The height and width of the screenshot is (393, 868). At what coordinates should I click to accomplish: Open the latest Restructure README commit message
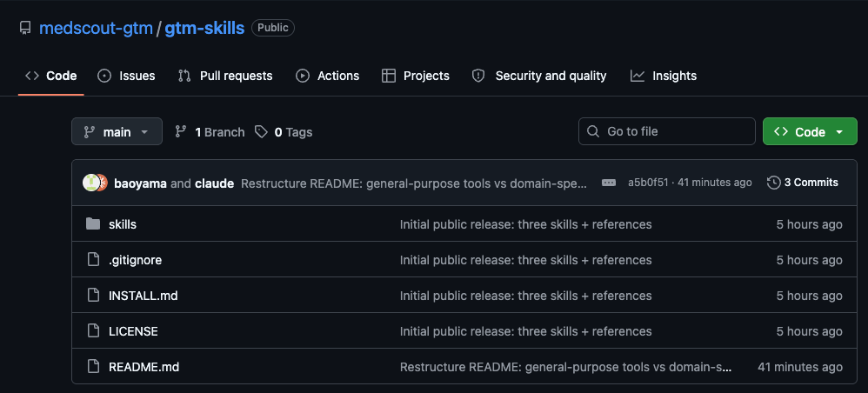(414, 183)
